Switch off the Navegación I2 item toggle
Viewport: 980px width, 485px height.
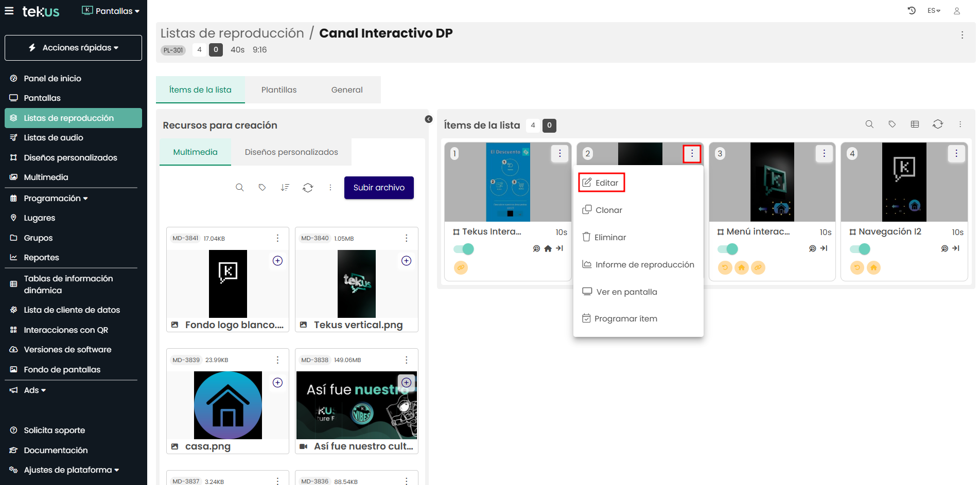[860, 249]
